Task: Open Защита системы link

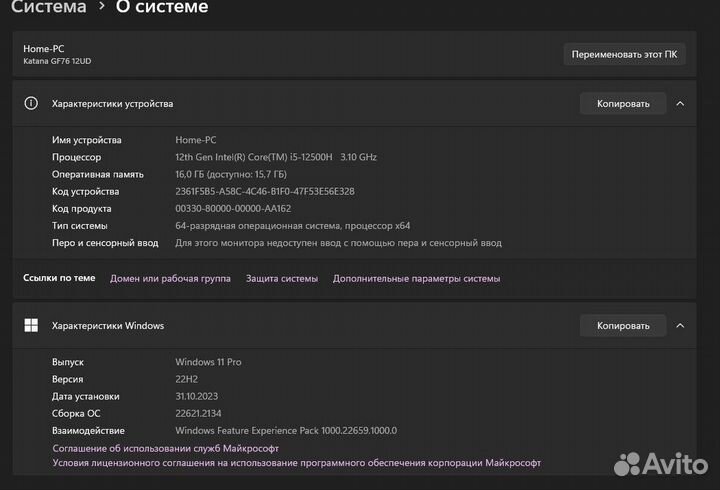Action: coord(282,278)
